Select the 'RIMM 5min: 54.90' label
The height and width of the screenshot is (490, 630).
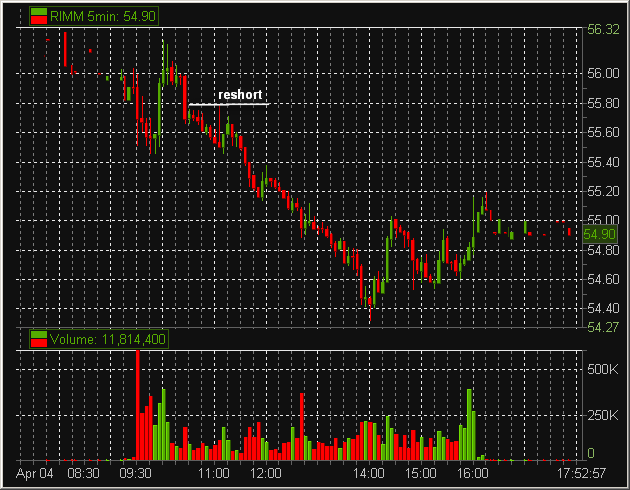point(103,16)
